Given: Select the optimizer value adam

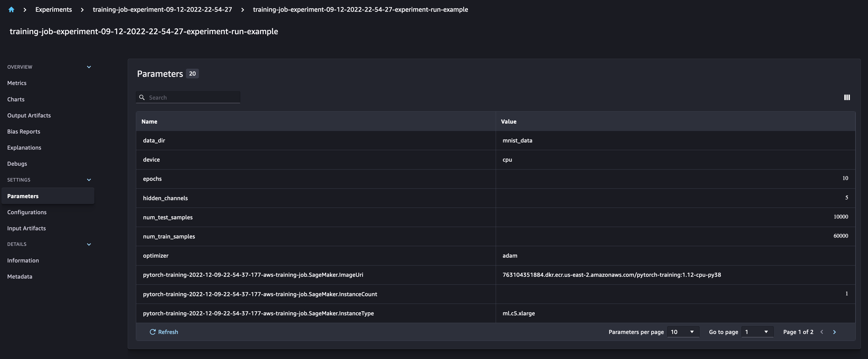Looking at the screenshot, I should point(510,256).
